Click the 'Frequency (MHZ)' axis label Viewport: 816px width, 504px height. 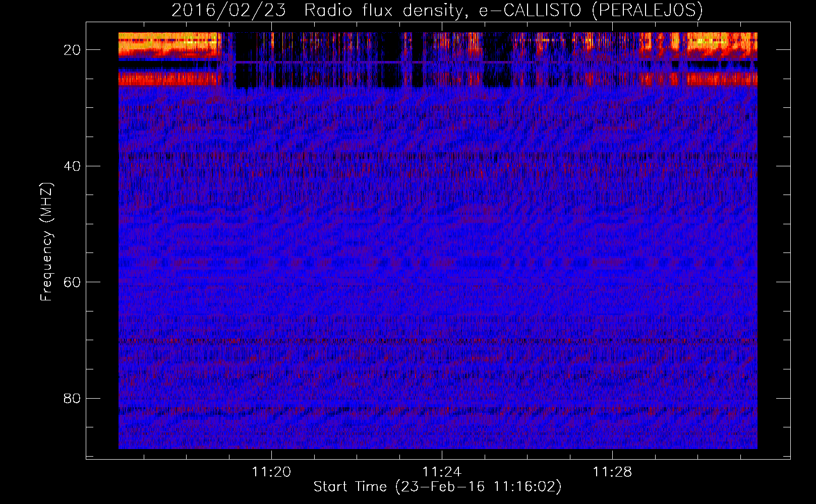46,242
